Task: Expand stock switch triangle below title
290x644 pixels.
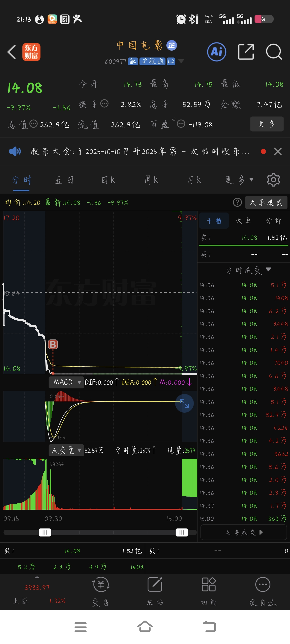Action: click(x=181, y=61)
